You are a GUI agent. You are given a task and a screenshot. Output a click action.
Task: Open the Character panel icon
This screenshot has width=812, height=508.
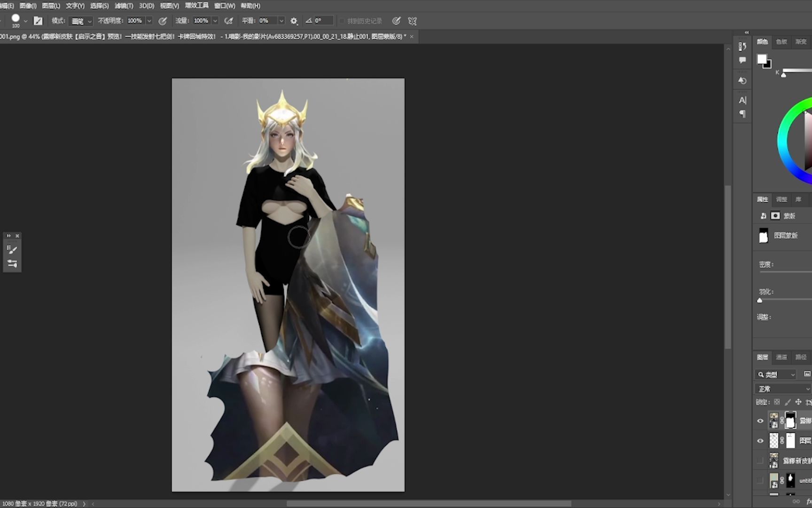point(742,100)
